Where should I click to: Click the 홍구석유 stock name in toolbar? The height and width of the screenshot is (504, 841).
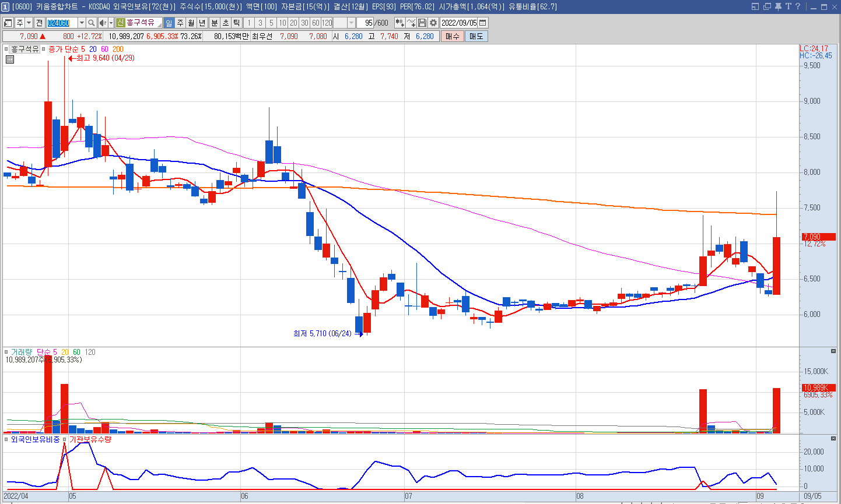coord(140,23)
